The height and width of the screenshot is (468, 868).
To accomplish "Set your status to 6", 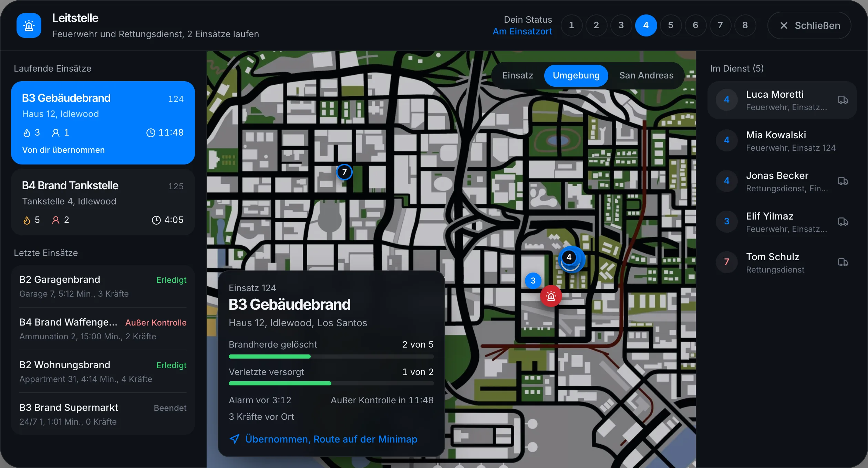I will (x=695, y=25).
